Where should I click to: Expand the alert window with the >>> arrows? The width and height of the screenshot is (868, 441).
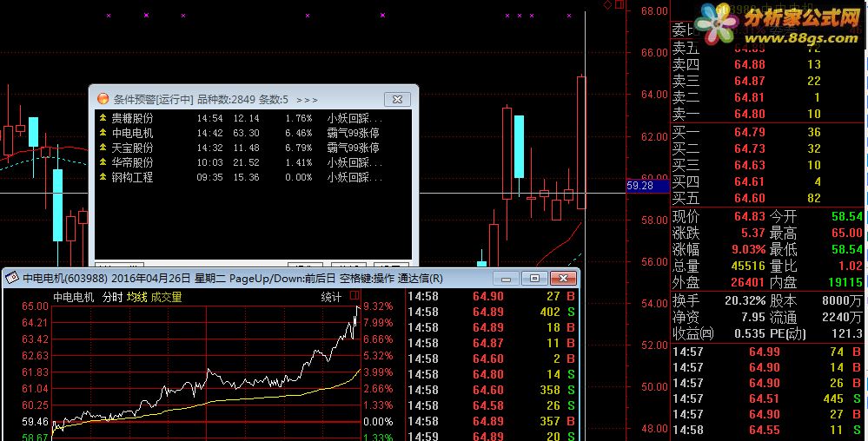[308, 100]
